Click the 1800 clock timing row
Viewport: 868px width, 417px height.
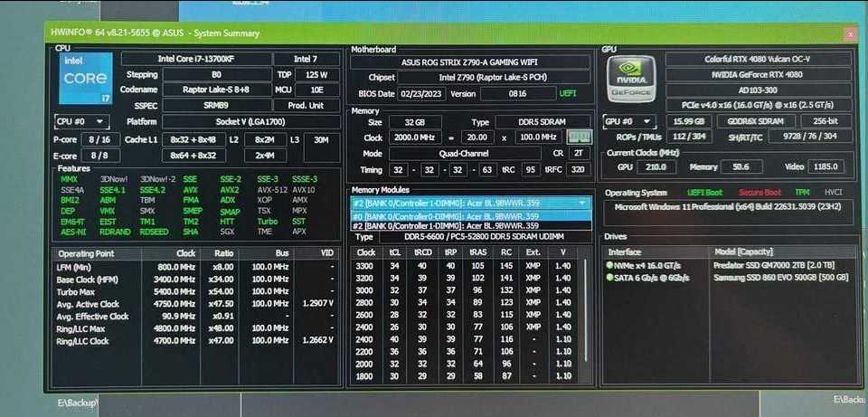point(467,376)
